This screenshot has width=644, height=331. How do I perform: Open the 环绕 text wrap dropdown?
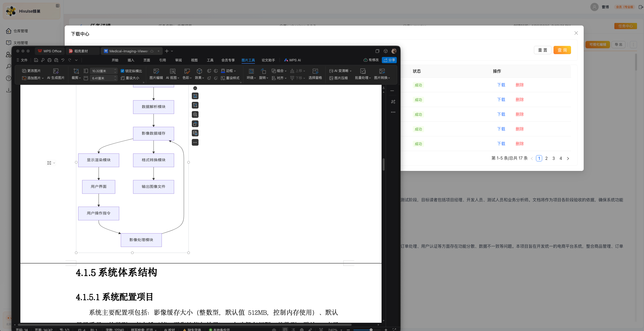coord(251,74)
